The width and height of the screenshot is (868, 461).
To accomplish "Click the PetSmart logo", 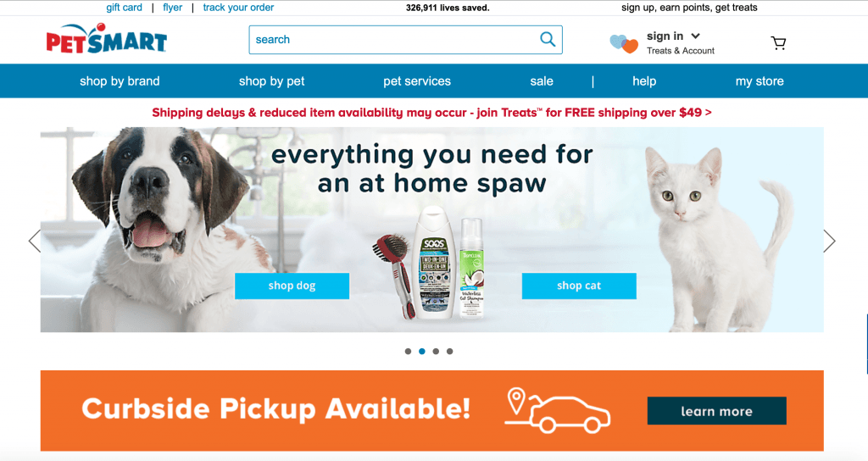I will pyautogui.click(x=106, y=39).
